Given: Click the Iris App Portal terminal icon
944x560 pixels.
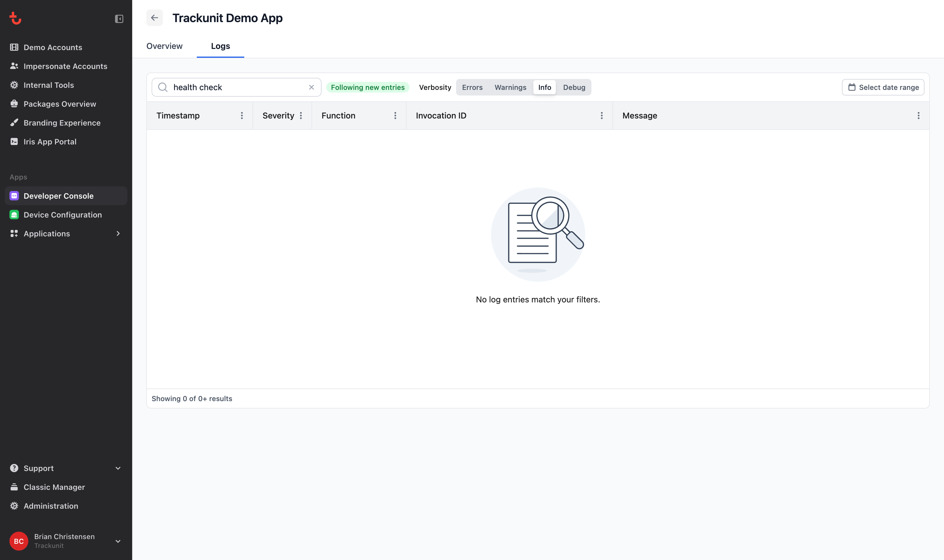Looking at the screenshot, I should click(14, 141).
